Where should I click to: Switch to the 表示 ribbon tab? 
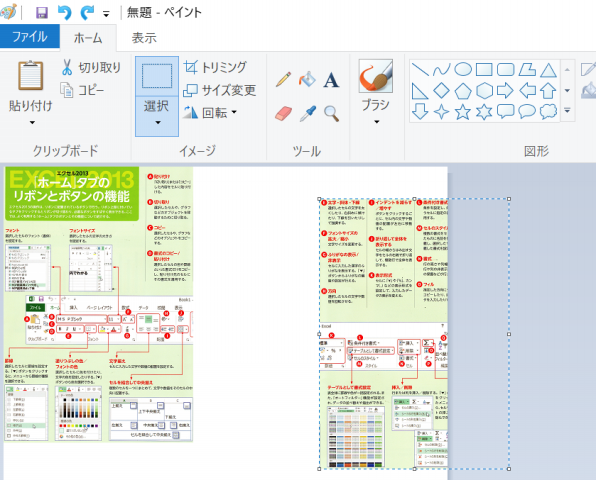tap(144, 38)
